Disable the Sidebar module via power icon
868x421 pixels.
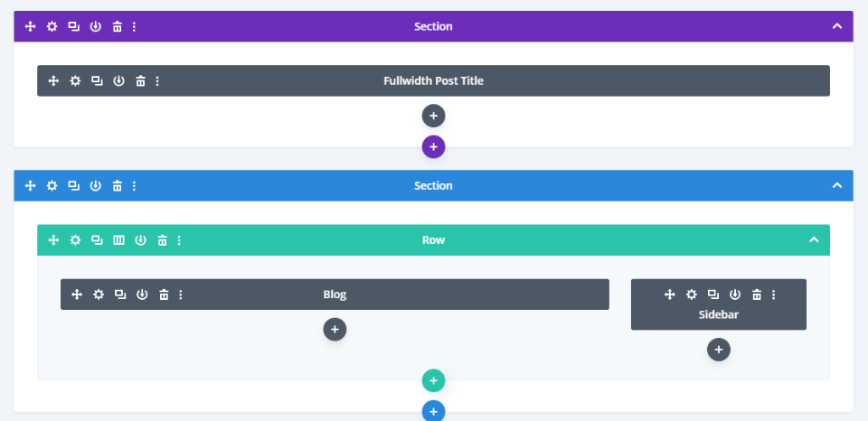click(x=735, y=294)
